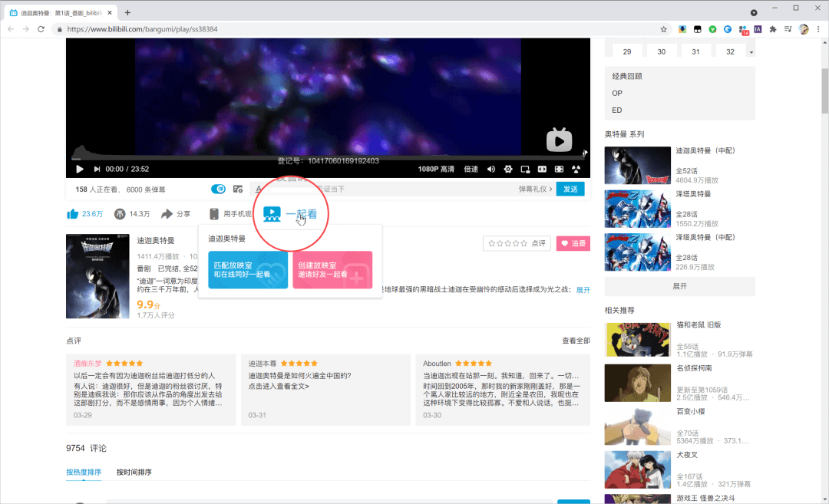Open the media control playlist icon

[788, 29]
